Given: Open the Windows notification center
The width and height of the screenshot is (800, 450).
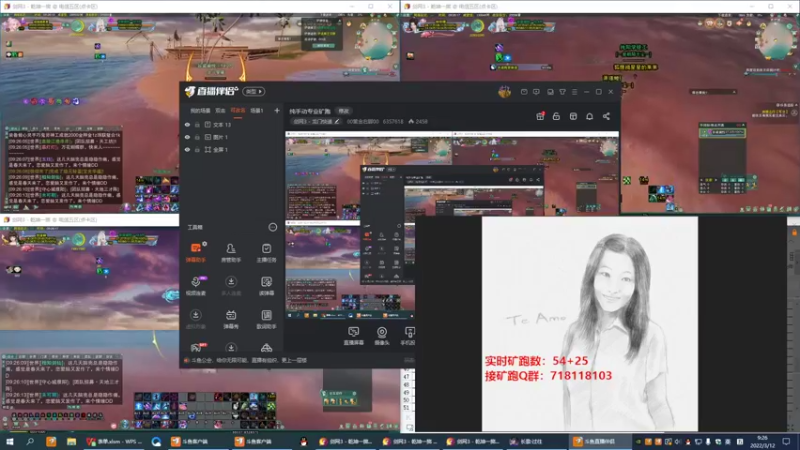Looking at the screenshot, I should [786, 441].
